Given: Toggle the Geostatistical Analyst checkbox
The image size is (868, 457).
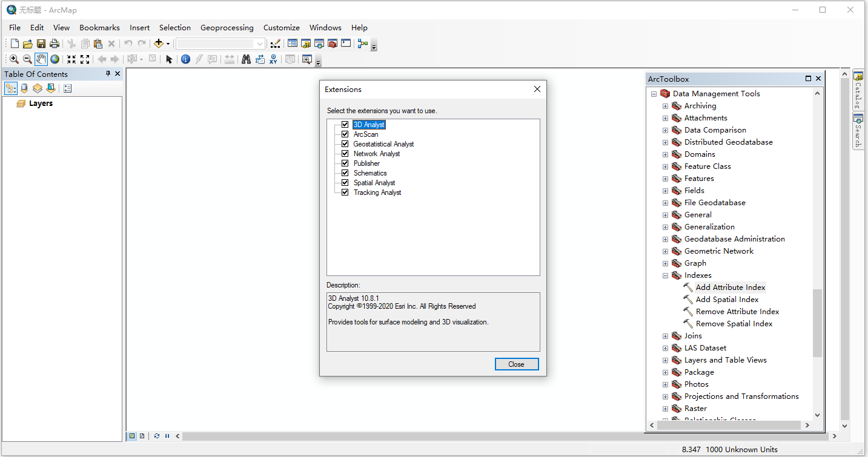Looking at the screenshot, I should point(345,144).
